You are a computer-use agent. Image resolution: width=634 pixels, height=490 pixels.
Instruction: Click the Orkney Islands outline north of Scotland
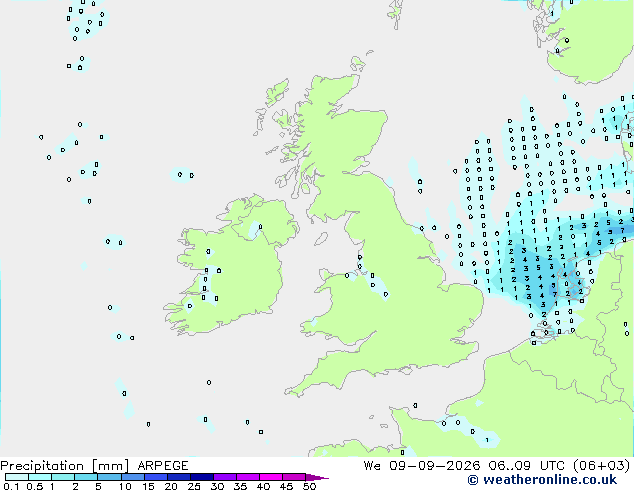[x=358, y=63]
